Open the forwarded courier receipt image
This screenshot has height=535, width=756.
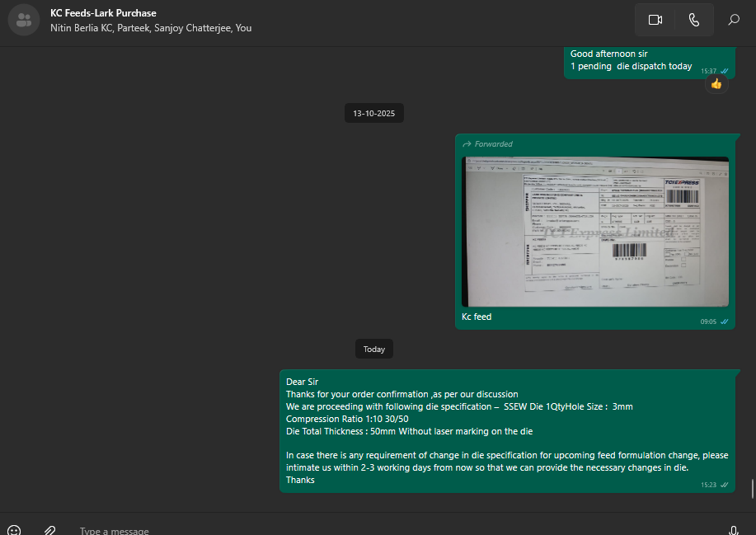595,232
